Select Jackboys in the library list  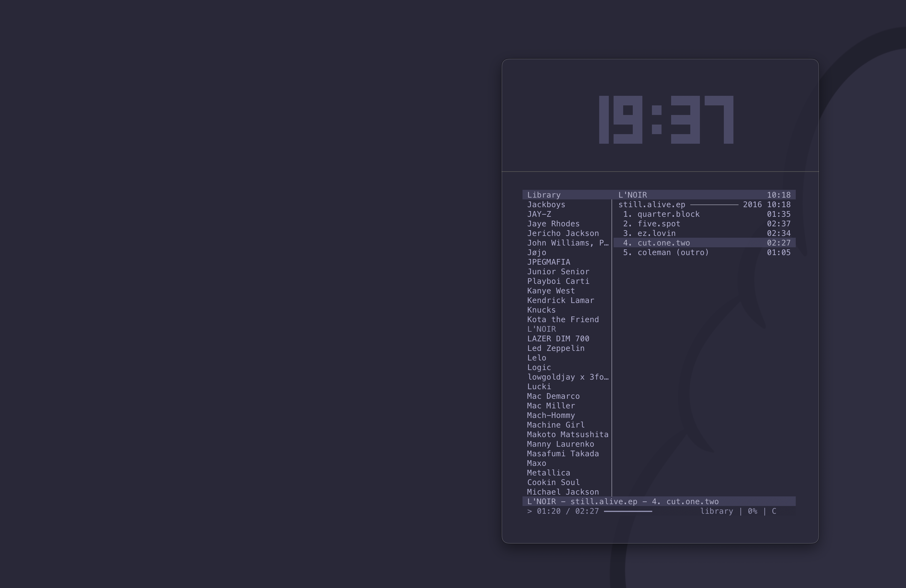(x=546, y=204)
